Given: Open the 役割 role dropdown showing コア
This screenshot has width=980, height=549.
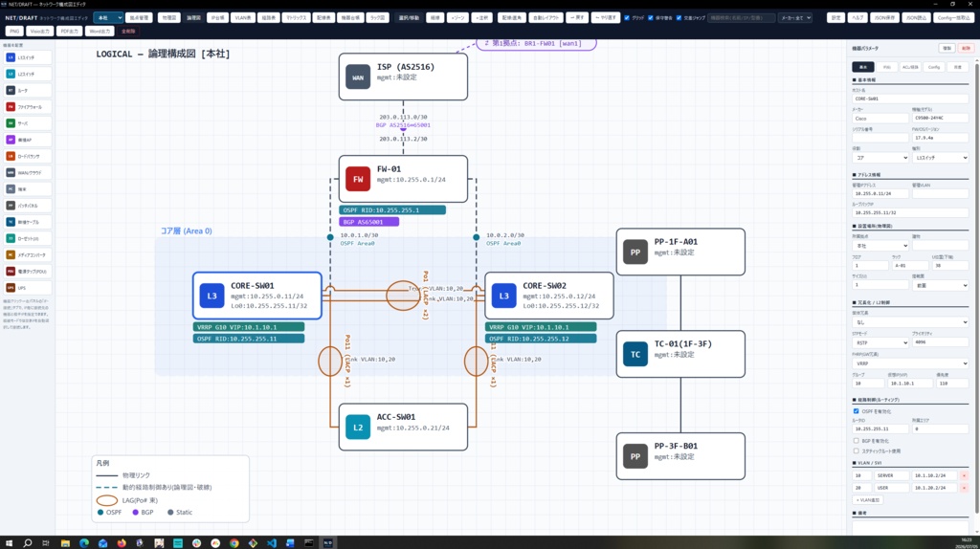Looking at the screenshot, I should 880,158.
